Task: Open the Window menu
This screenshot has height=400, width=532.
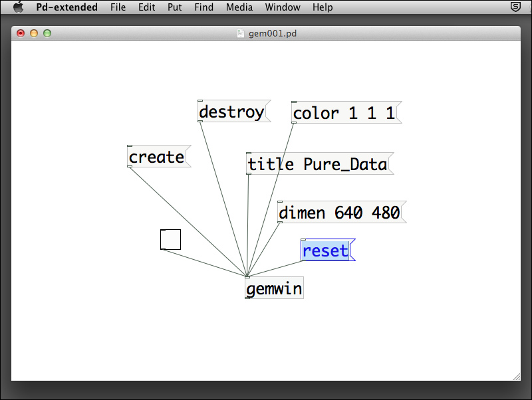Action: [x=283, y=7]
